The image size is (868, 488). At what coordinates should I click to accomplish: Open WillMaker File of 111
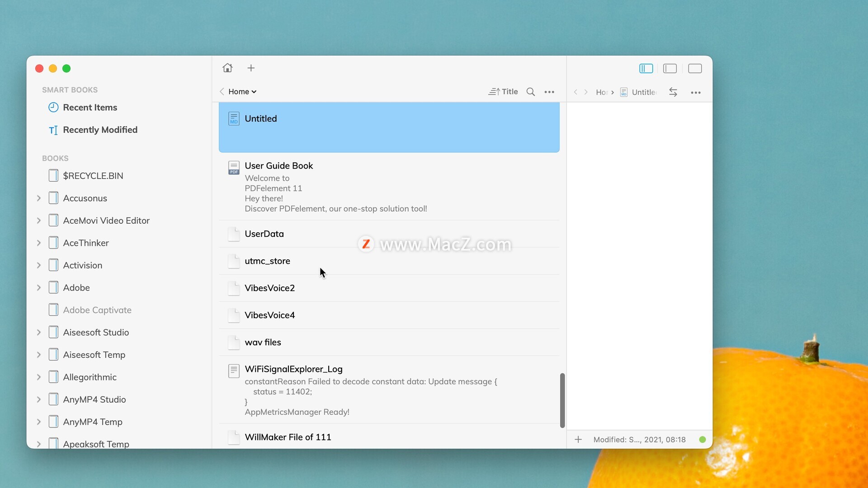[x=389, y=437]
